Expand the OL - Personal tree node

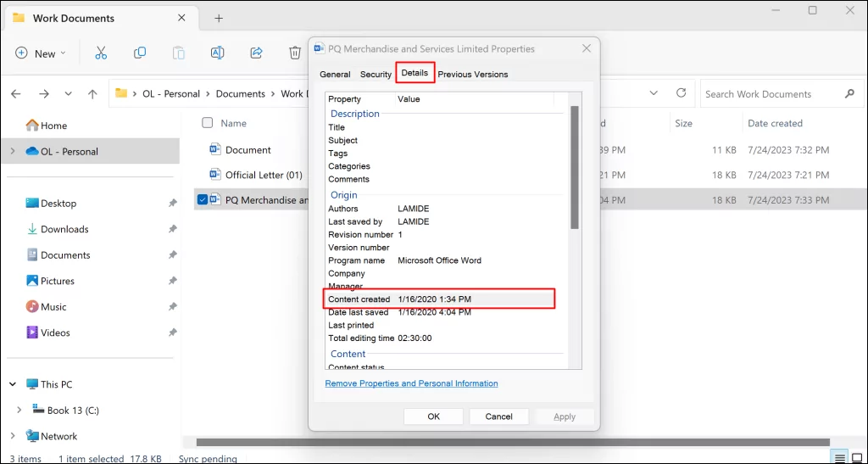point(12,152)
